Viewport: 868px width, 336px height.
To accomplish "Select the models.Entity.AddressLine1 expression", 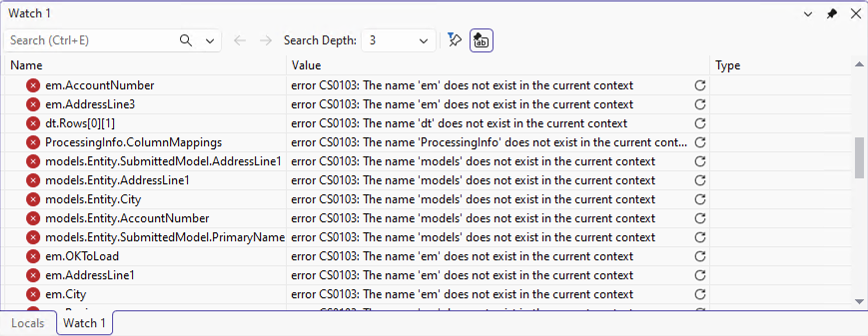I will [117, 180].
